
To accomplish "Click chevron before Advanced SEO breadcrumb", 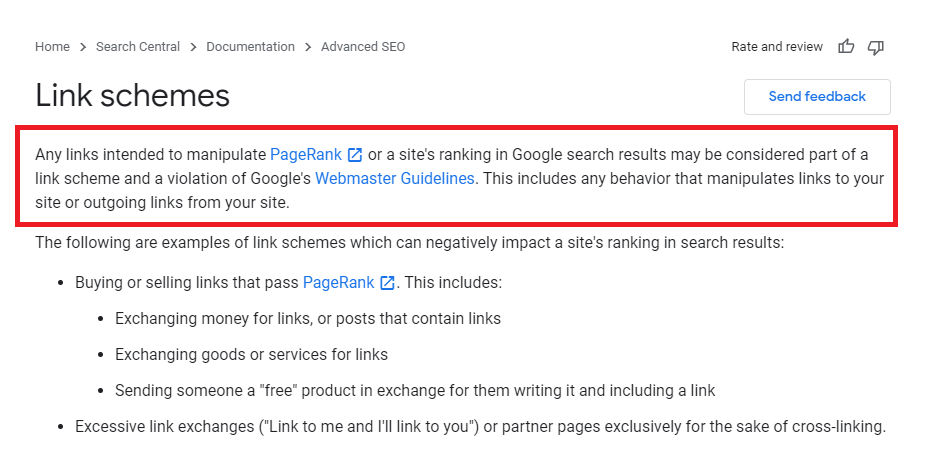I will point(308,47).
